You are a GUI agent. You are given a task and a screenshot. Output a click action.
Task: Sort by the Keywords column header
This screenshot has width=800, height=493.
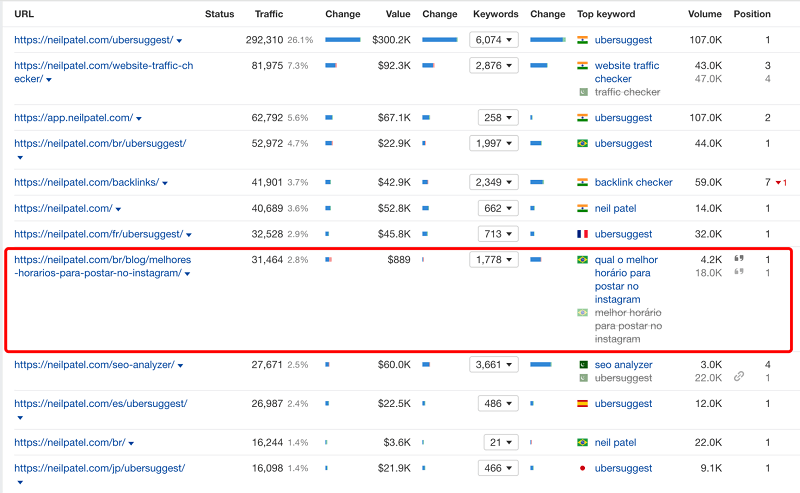click(495, 14)
